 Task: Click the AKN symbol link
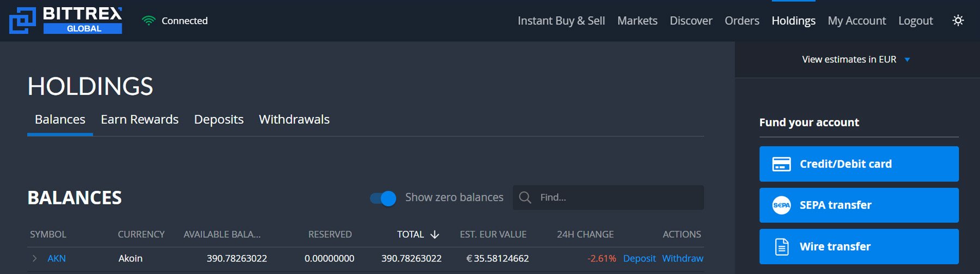57,258
